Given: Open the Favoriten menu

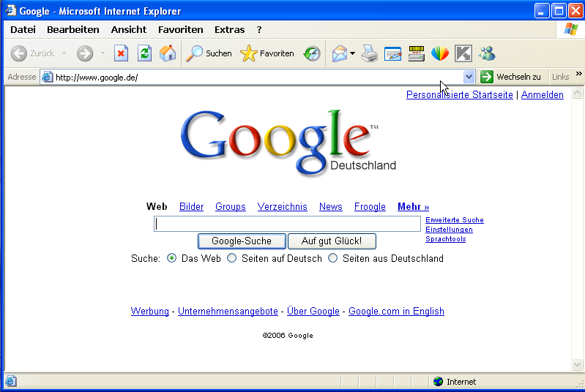Looking at the screenshot, I should [x=181, y=29].
